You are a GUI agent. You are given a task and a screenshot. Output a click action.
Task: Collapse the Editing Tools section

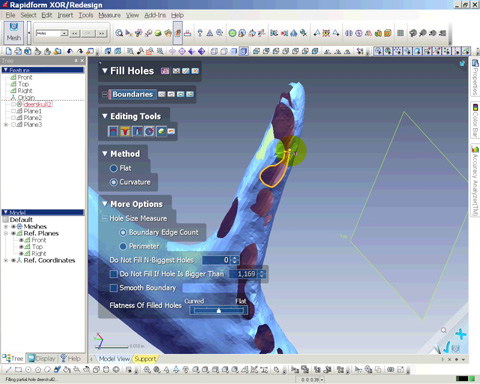(105, 116)
